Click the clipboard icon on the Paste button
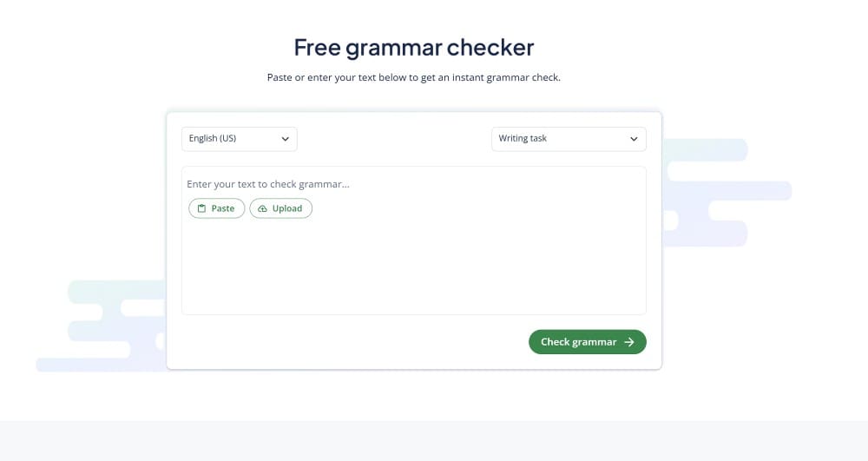The image size is (868, 461). point(201,208)
